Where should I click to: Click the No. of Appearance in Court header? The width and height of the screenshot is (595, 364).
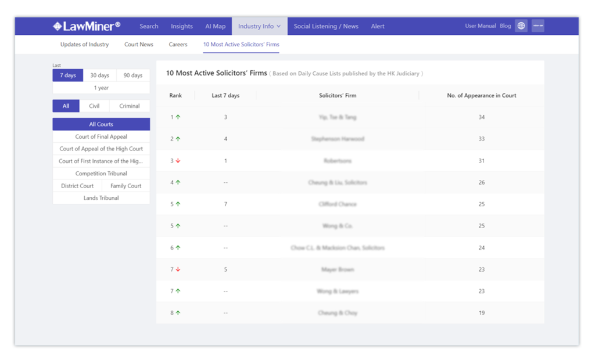coord(482,96)
